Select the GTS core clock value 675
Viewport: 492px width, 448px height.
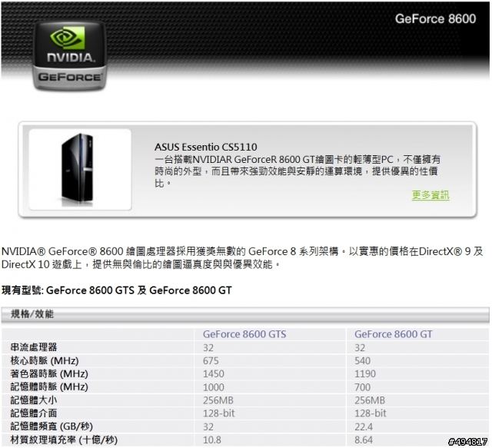click(211, 361)
